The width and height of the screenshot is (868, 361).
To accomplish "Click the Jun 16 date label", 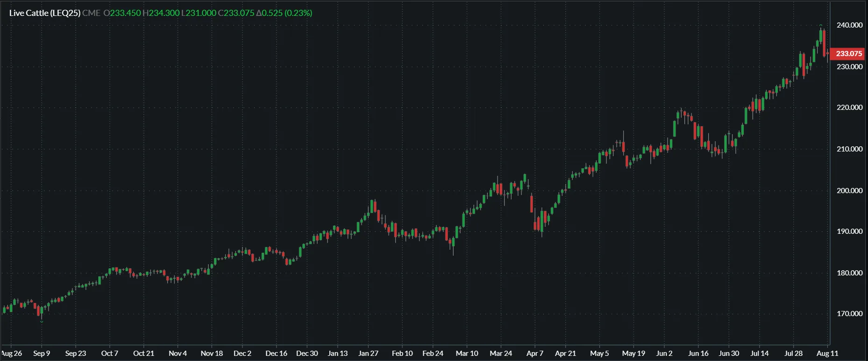I will [x=698, y=354].
